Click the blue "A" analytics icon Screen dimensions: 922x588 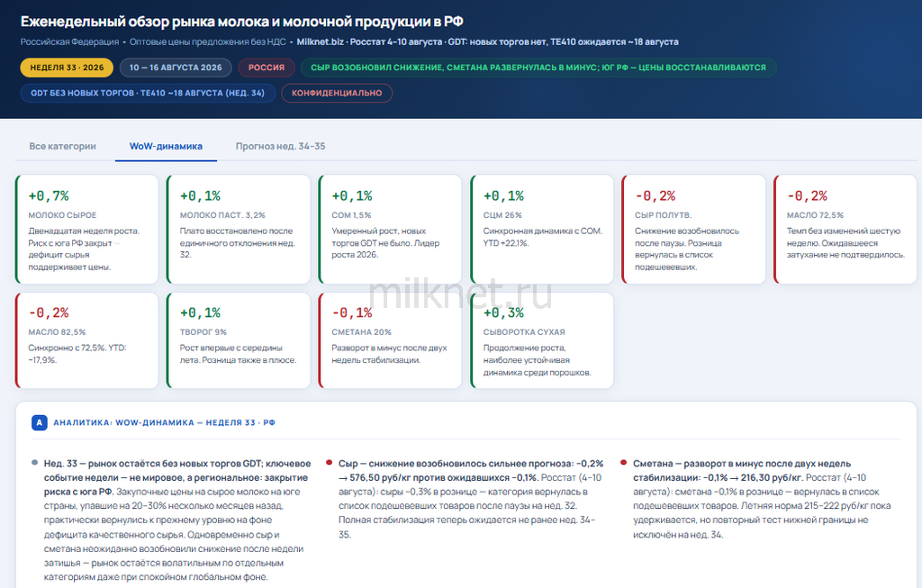coord(40,422)
